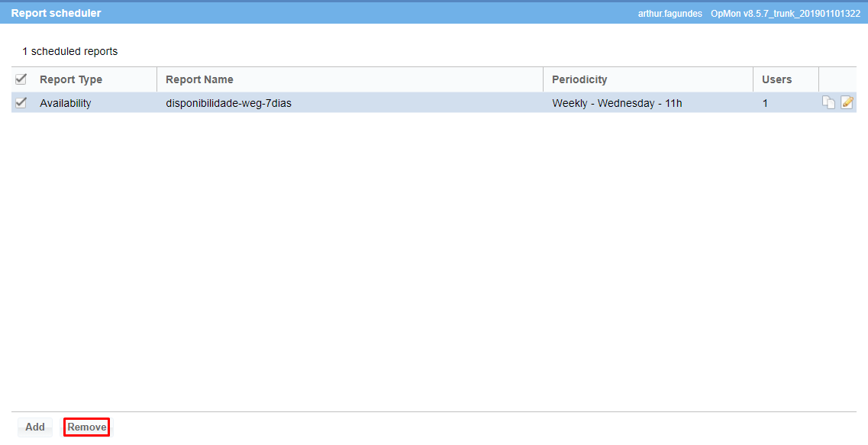The width and height of the screenshot is (868, 445).
Task: Click the Weekly - Wednesday - 11h periodicity cell
Action: pos(617,103)
